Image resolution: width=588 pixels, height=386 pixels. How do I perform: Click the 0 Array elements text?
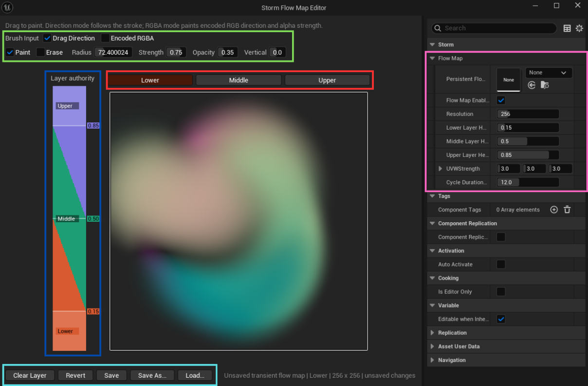(x=518, y=210)
